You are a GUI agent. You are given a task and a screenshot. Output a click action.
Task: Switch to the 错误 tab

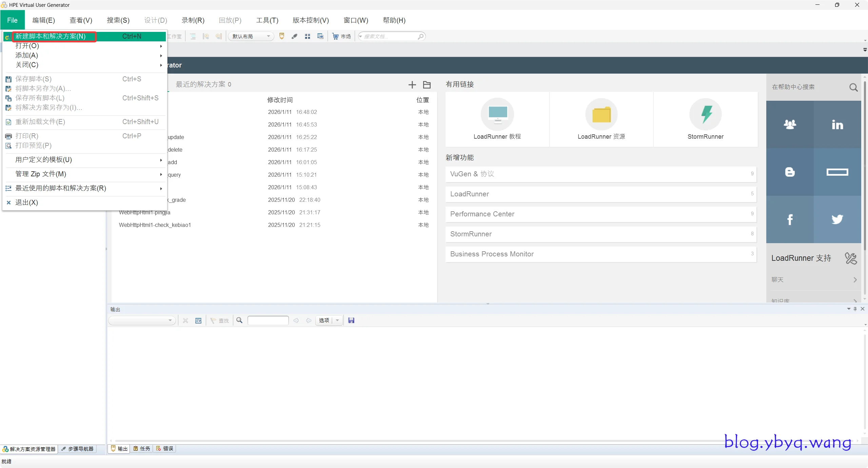(x=165, y=448)
